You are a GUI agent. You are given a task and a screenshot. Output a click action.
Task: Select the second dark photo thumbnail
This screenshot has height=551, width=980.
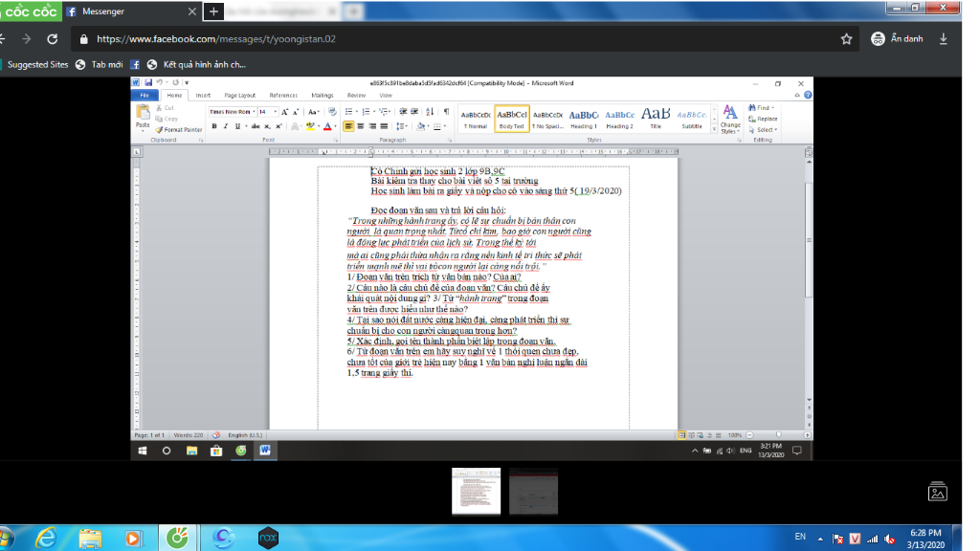[534, 491]
